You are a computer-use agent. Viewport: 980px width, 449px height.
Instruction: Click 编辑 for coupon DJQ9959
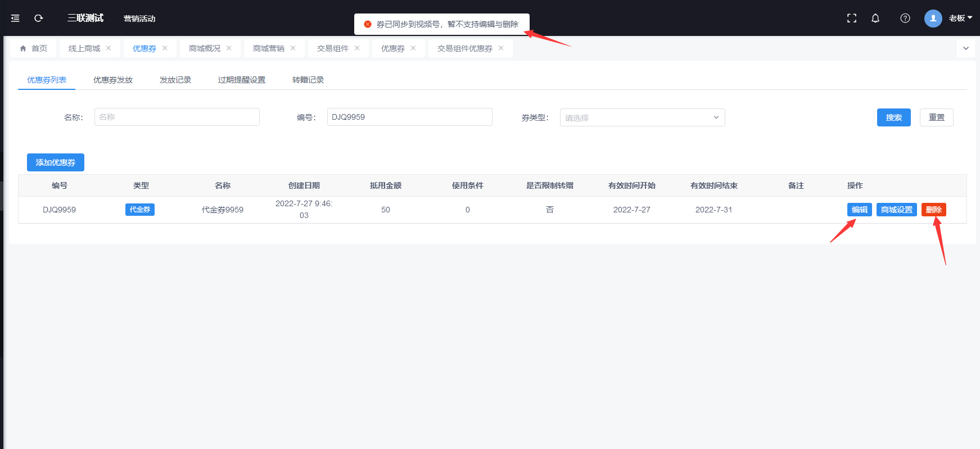(x=860, y=210)
